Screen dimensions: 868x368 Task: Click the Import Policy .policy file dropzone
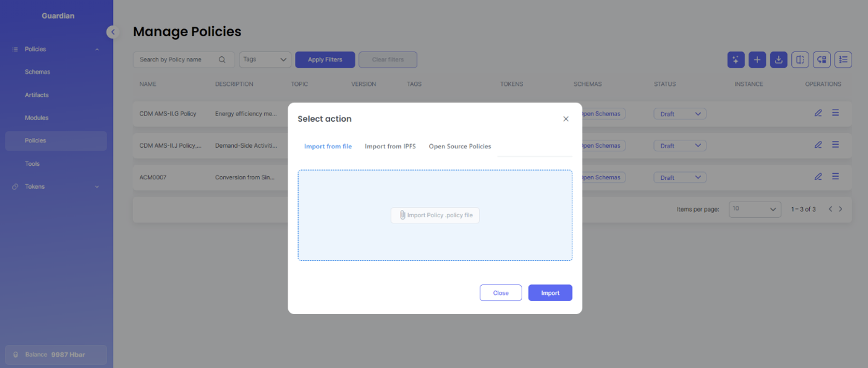[x=435, y=215]
